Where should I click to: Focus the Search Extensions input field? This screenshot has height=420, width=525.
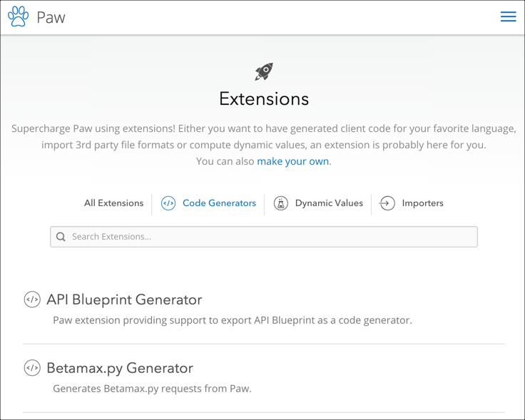[271, 237]
